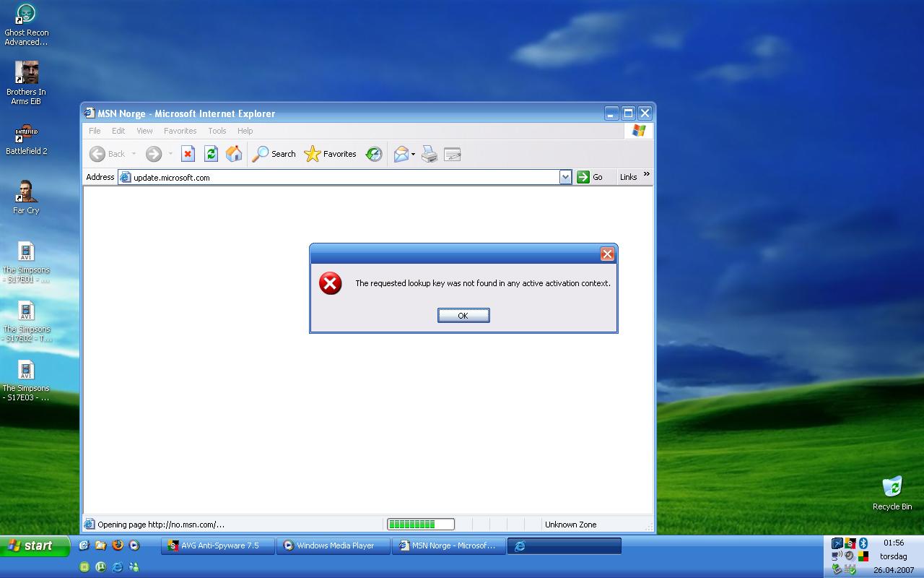
Task: Click the Edit page toolbar icon
Action: pyautogui.click(x=453, y=154)
